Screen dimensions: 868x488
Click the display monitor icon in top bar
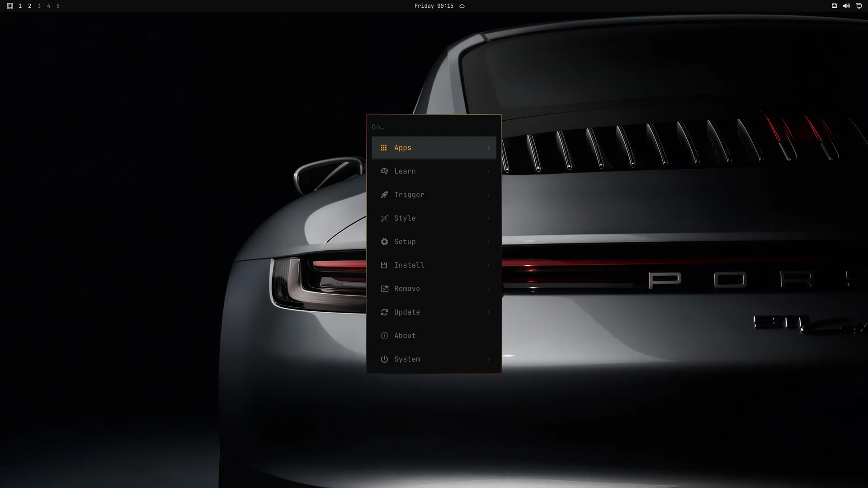859,6
